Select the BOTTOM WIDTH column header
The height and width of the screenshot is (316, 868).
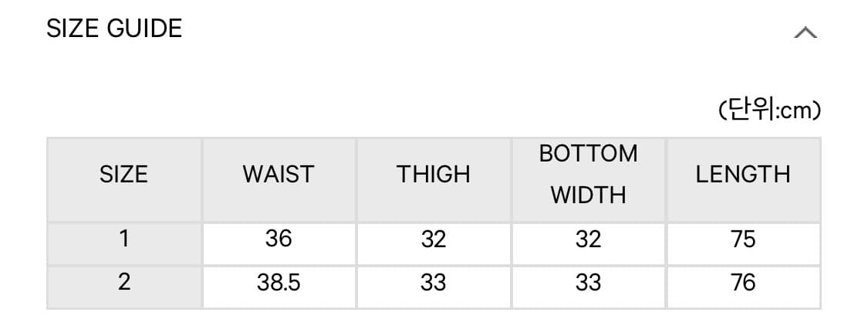pyautogui.click(x=589, y=174)
